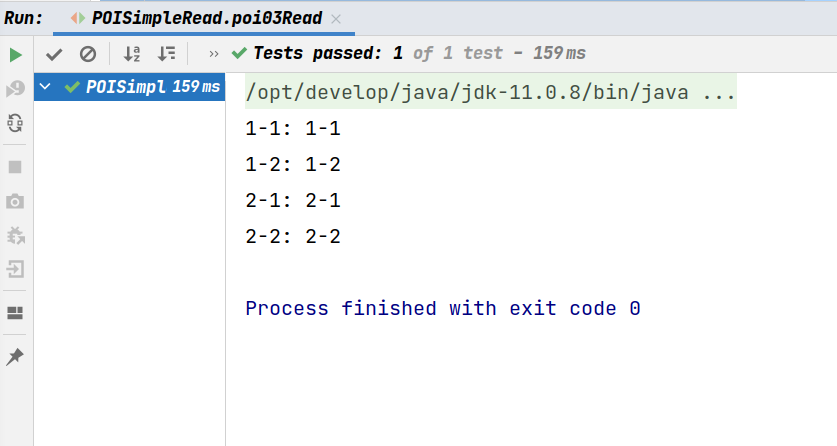Switch to POISimpleRead.poi03Read run tab

pyautogui.click(x=207, y=19)
